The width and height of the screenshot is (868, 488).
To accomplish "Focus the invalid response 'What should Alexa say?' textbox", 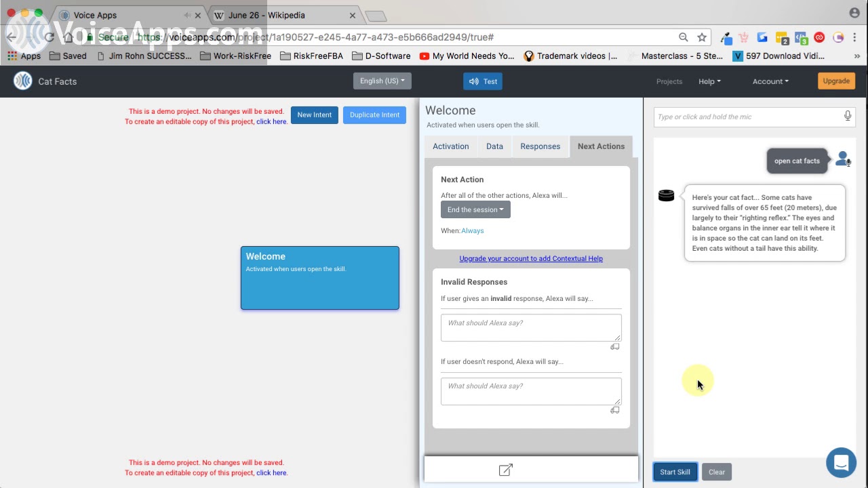I will [x=531, y=327].
